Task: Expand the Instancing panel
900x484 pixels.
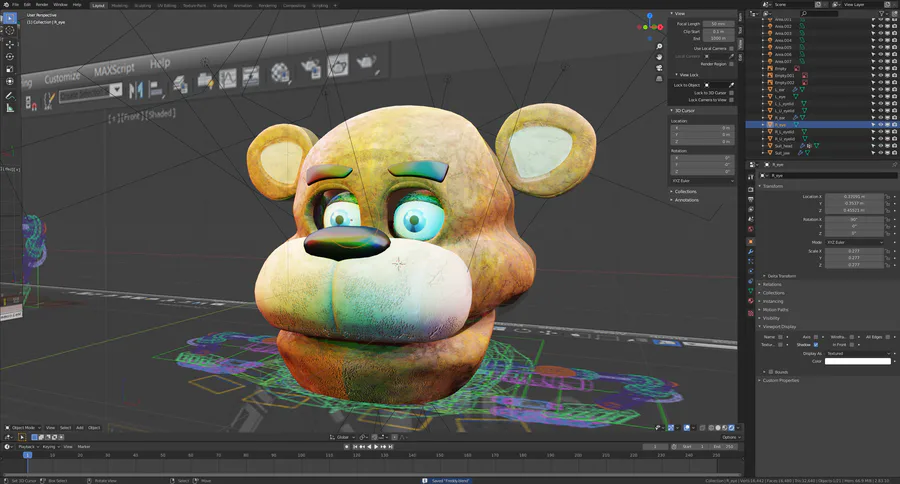Action: click(x=772, y=301)
